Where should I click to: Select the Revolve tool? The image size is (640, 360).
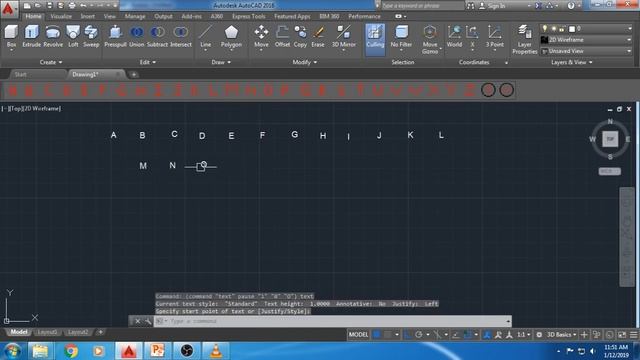coord(53,37)
